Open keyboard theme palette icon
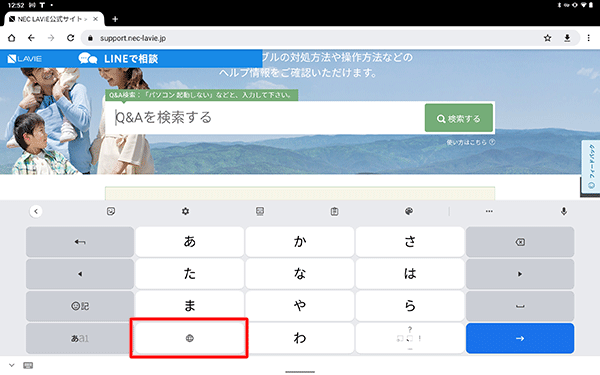Screen dimensions: 600x375 pyautogui.click(x=409, y=211)
